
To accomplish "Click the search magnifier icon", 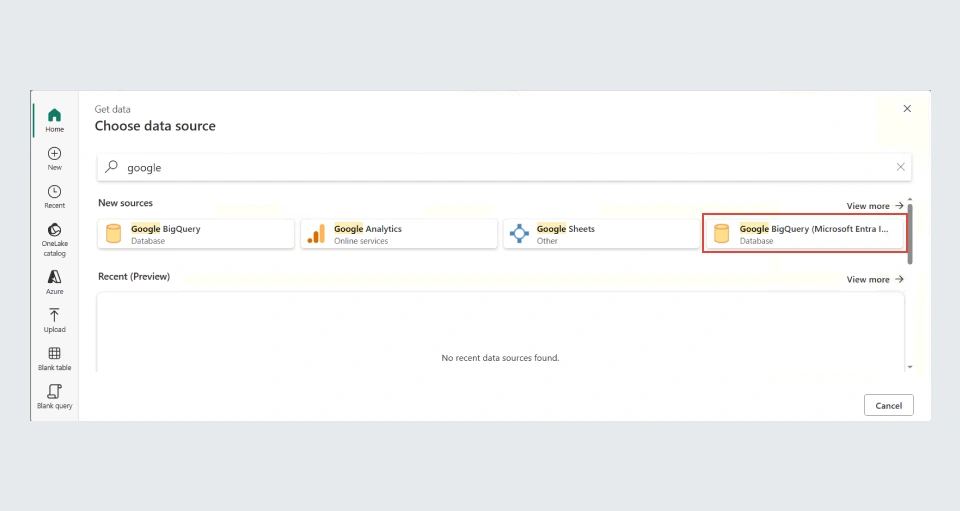I will point(111,166).
